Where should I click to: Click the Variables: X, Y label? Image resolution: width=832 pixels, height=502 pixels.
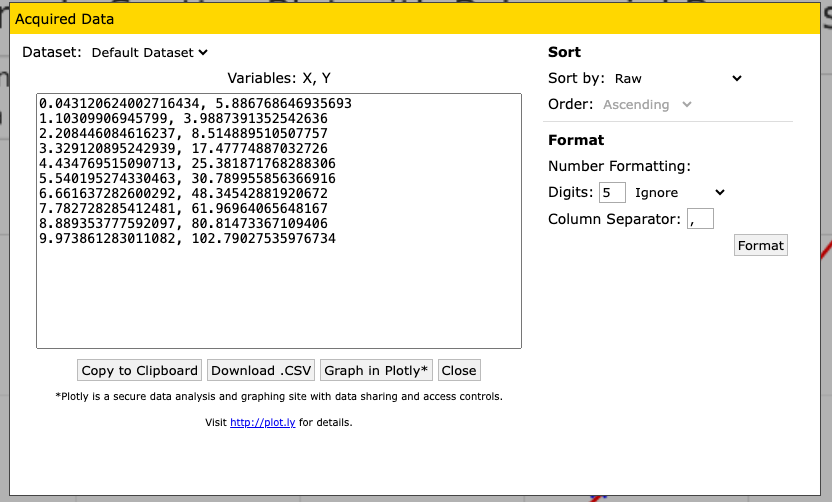click(x=279, y=79)
